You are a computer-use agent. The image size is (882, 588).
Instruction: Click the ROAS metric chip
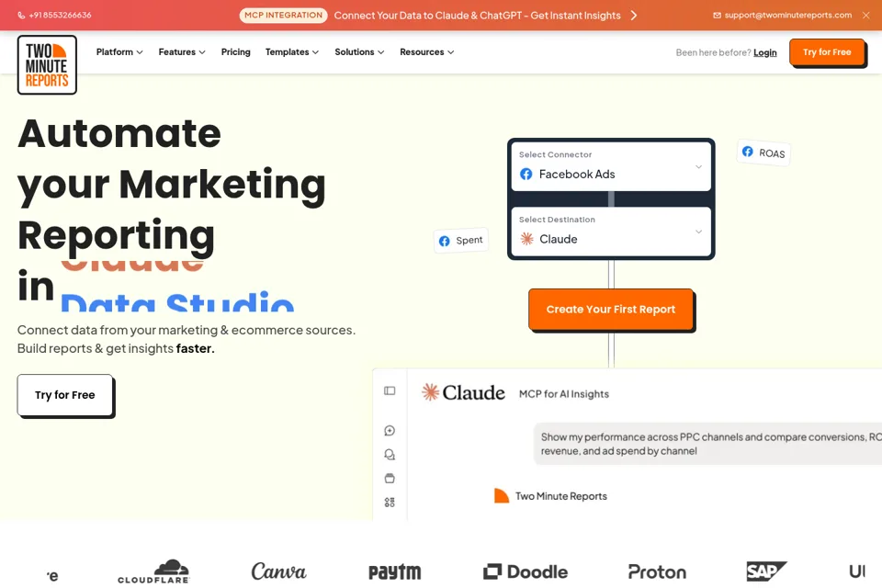pos(763,153)
